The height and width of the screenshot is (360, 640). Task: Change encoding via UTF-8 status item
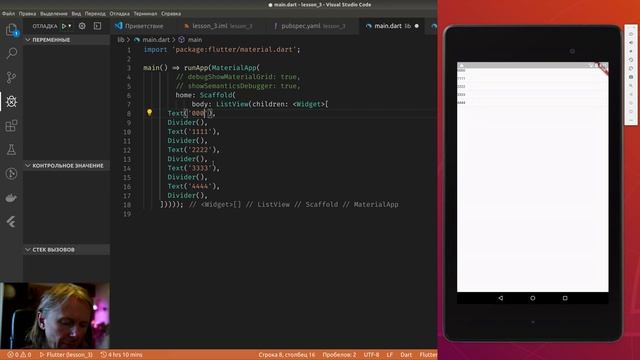(371, 355)
